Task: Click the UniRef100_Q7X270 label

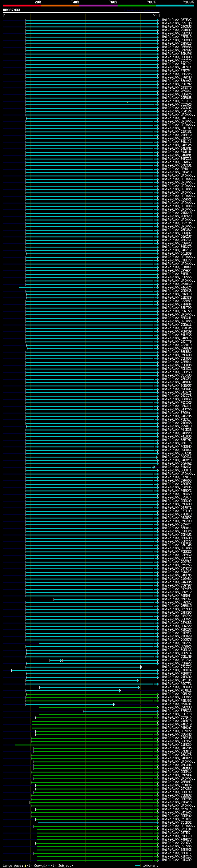Action: (176, 667)
